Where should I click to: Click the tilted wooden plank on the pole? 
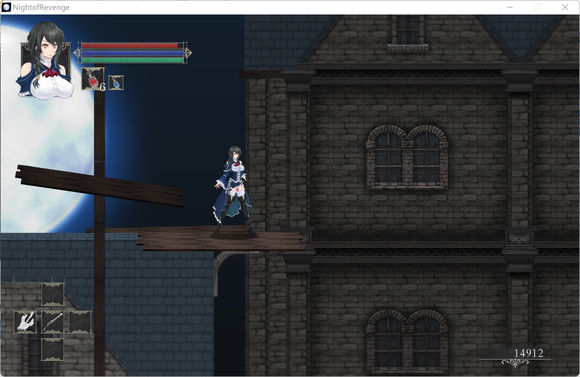99,186
